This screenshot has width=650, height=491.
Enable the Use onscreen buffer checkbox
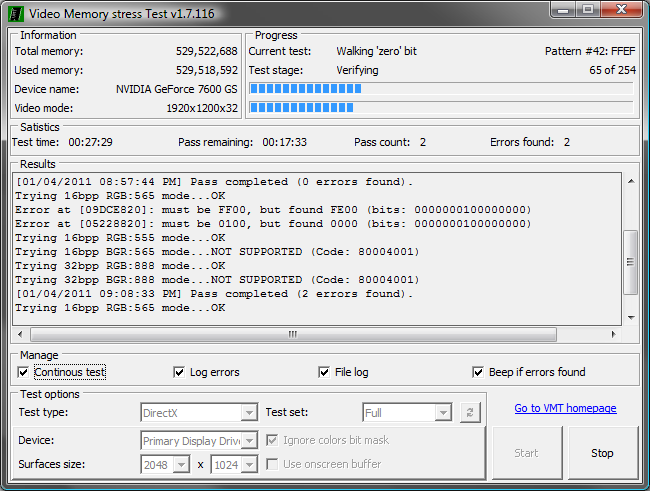tap(273, 464)
